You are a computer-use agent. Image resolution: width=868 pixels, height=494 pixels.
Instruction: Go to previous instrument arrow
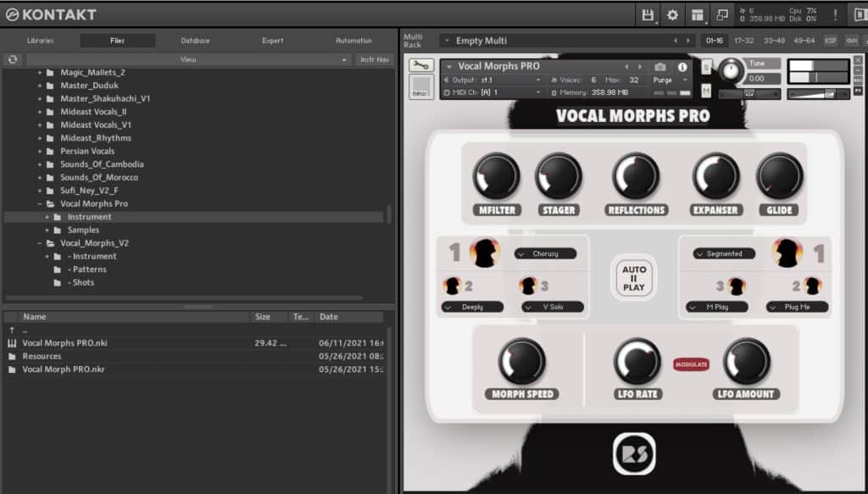point(626,66)
